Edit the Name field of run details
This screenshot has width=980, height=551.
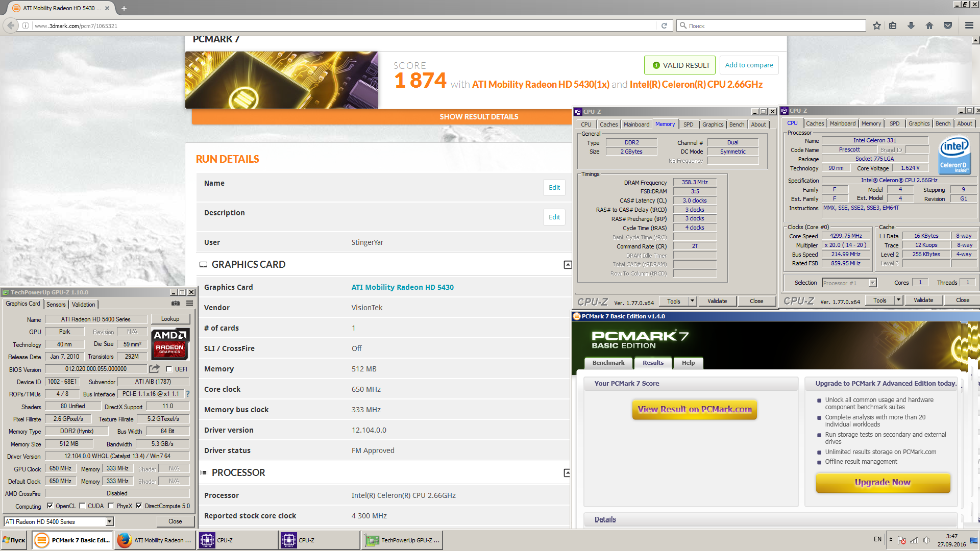coord(554,187)
